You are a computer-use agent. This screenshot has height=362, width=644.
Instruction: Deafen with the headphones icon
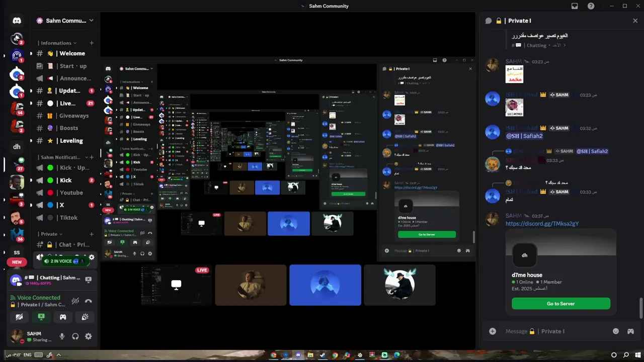(x=75, y=336)
